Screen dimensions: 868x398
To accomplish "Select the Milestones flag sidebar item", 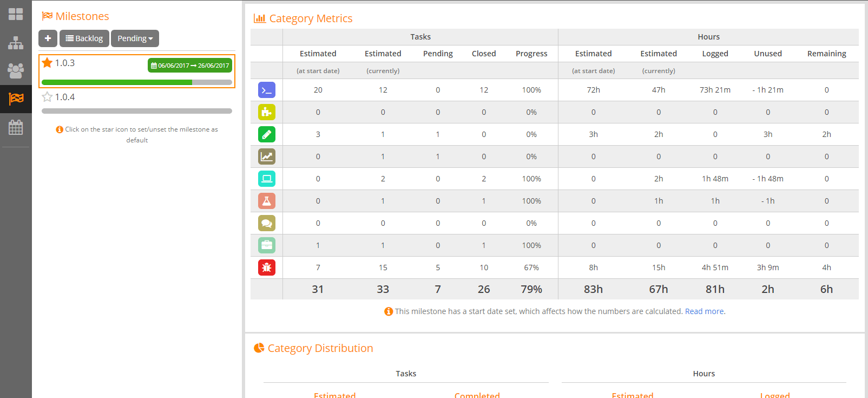I will [16, 99].
